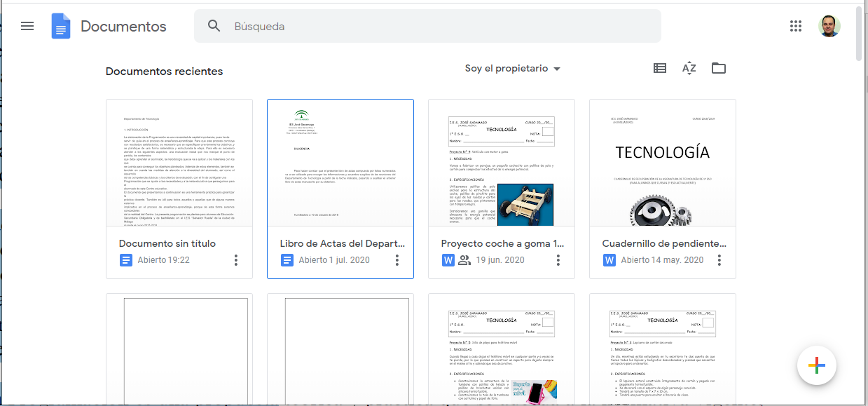
Task: Switch to list view layout
Action: (659, 68)
